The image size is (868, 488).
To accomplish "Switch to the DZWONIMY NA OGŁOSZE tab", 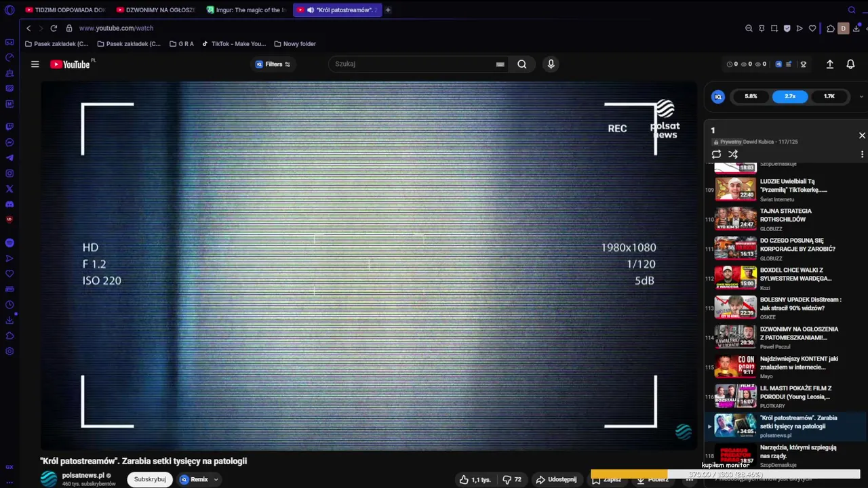I will pyautogui.click(x=155, y=10).
